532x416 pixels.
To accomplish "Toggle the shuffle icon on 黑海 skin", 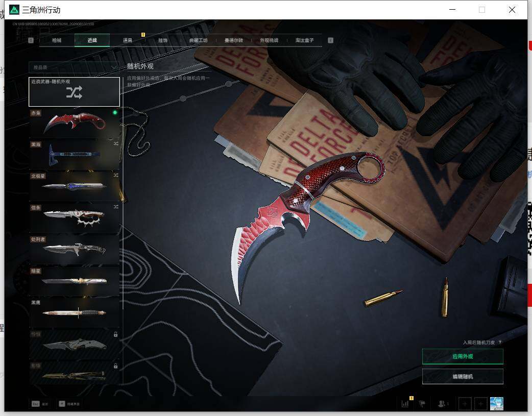I will (116, 144).
